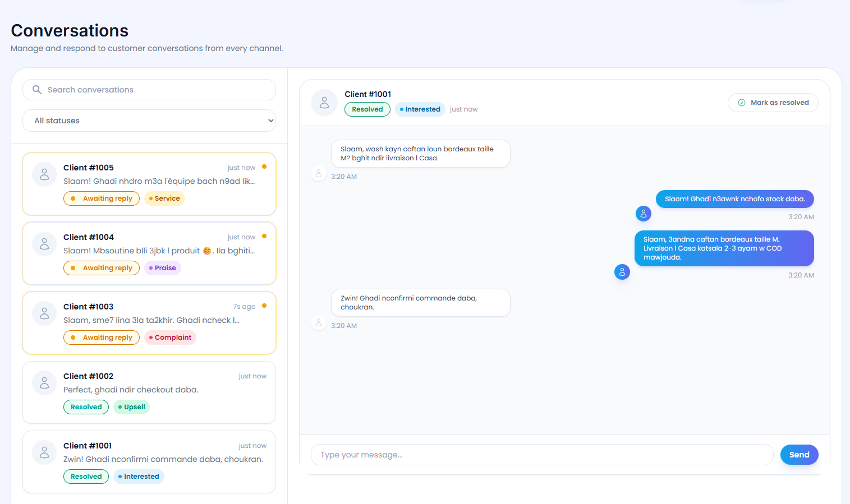Toggle the orange unread dot on Client #1005
The image size is (850, 504).
coord(263,167)
